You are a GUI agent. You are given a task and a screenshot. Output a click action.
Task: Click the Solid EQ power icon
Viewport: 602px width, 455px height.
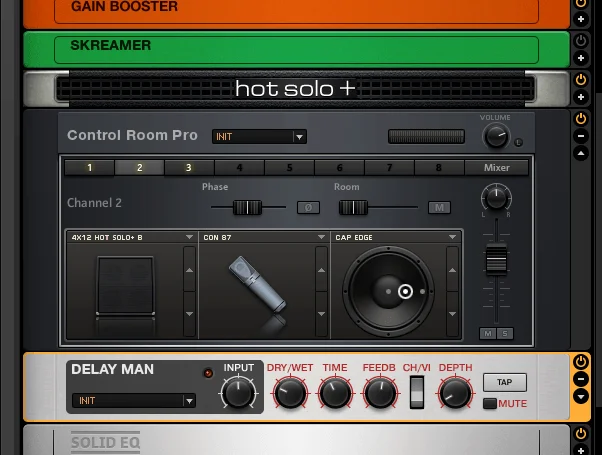(x=581, y=434)
